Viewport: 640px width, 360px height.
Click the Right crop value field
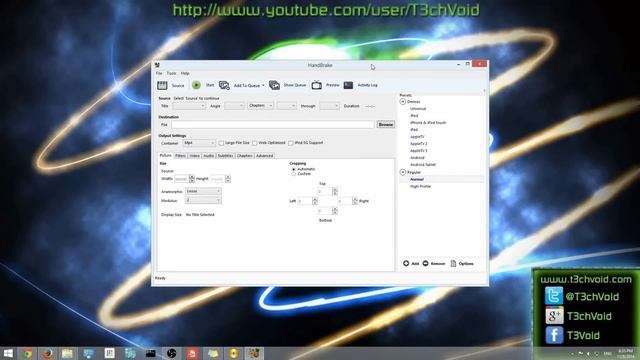pyautogui.click(x=344, y=201)
